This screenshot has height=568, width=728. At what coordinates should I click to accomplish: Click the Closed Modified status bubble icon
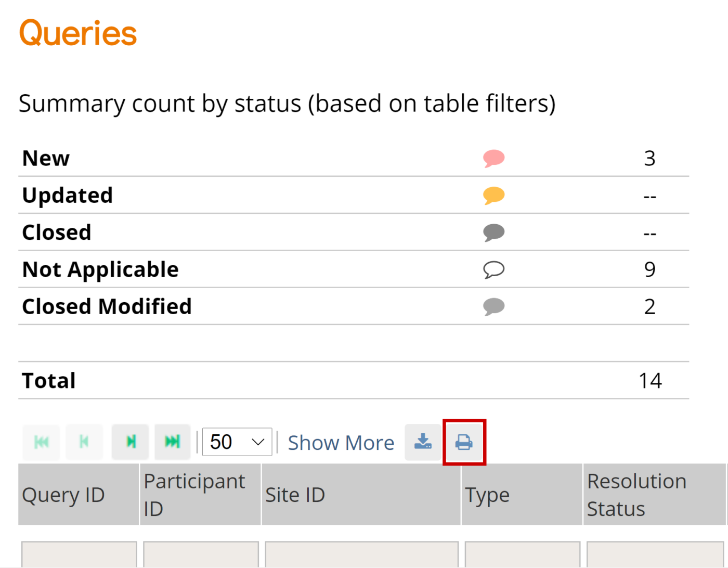tap(493, 306)
